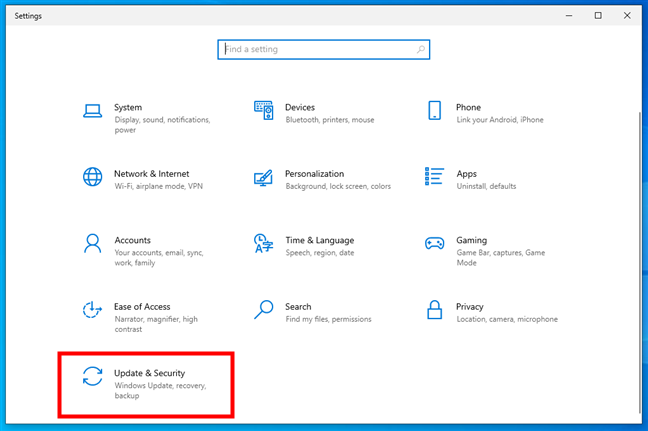Go to the Time & Language heading
Screen dimensions: 648x431
point(320,241)
